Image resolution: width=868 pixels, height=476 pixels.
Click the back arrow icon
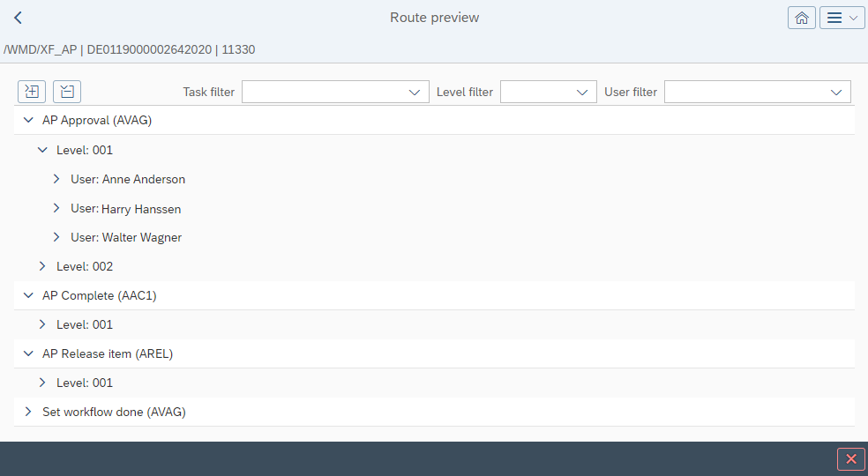[18, 18]
